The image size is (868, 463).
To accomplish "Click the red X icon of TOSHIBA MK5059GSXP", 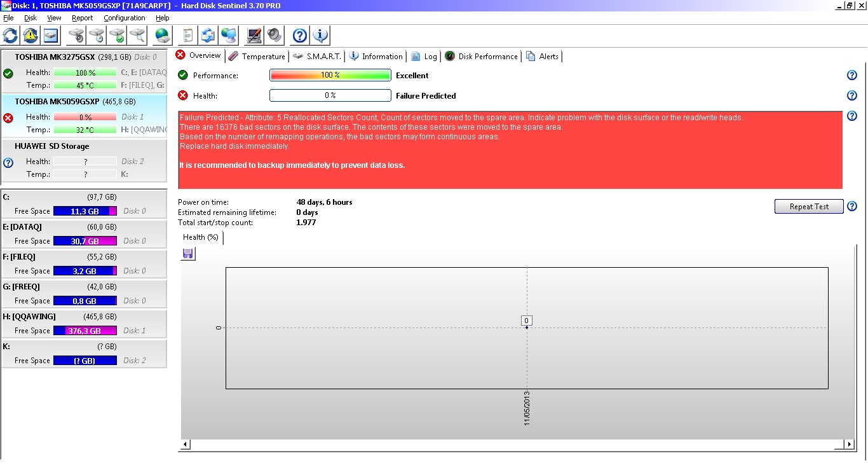I will (x=8, y=118).
